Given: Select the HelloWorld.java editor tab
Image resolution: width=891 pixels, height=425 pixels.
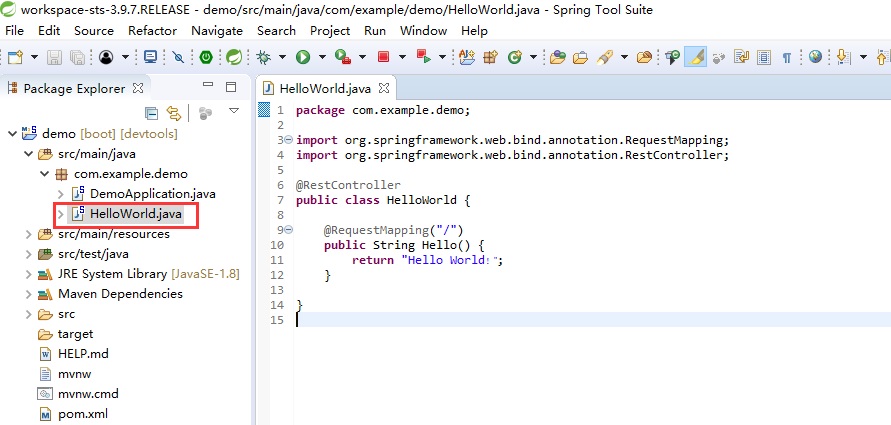Looking at the screenshot, I should click(324, 88).
